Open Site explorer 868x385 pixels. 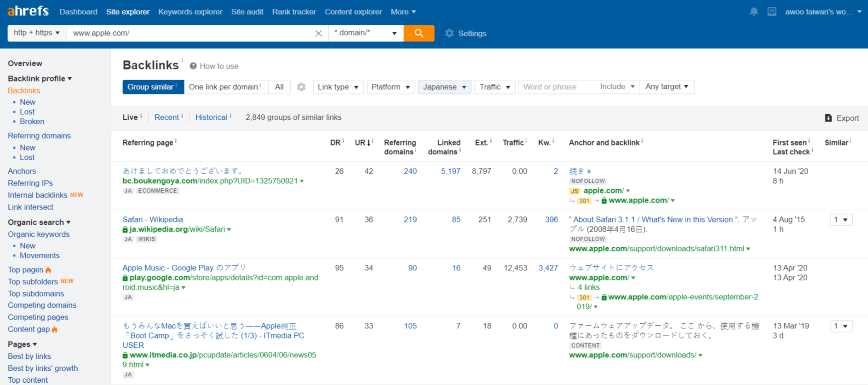(128, 12)
